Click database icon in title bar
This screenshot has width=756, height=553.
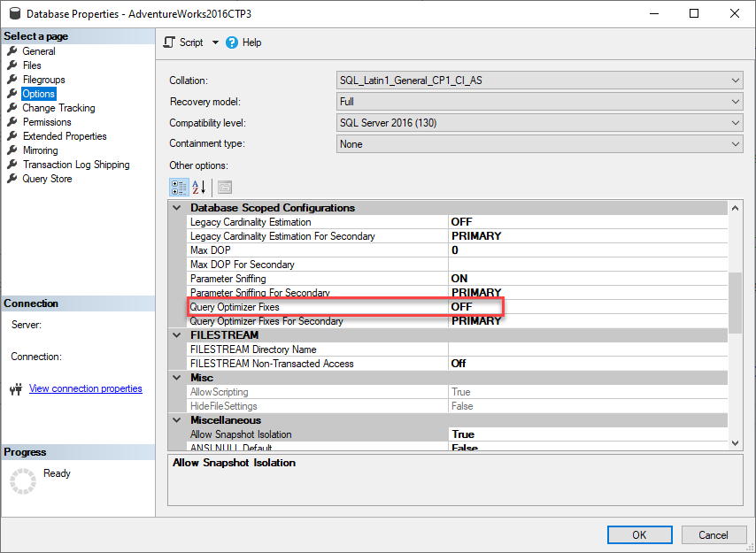(x=14, y=13)
